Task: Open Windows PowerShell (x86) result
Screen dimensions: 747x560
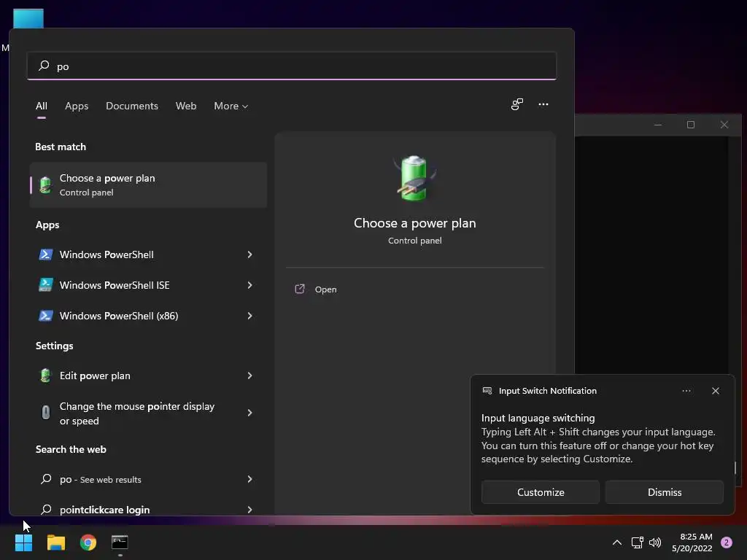Action: [x=148, y=316]
